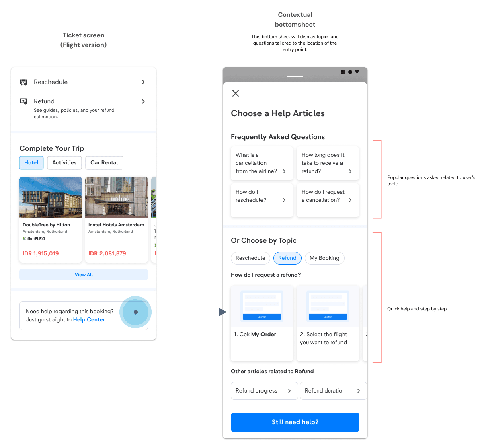This screenshot has height=448, width=482.
Task: Choose the Reschedule topic chip
Action: click(x=250, y=258)
